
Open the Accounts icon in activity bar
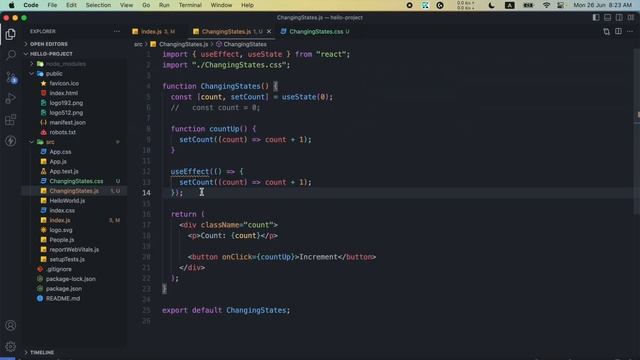click(11, 325)
